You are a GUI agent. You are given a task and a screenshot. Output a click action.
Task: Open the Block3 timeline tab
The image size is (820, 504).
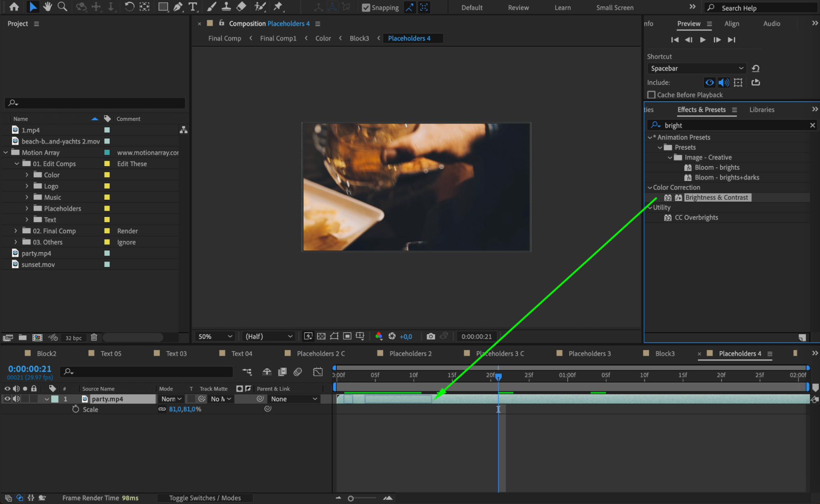[664, 353]
